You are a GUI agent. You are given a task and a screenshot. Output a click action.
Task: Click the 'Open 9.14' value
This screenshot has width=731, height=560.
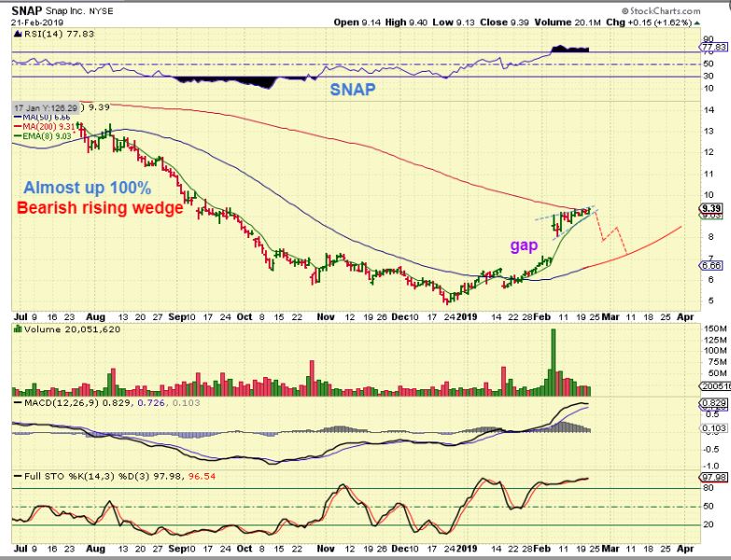click(x=358, y=22)
